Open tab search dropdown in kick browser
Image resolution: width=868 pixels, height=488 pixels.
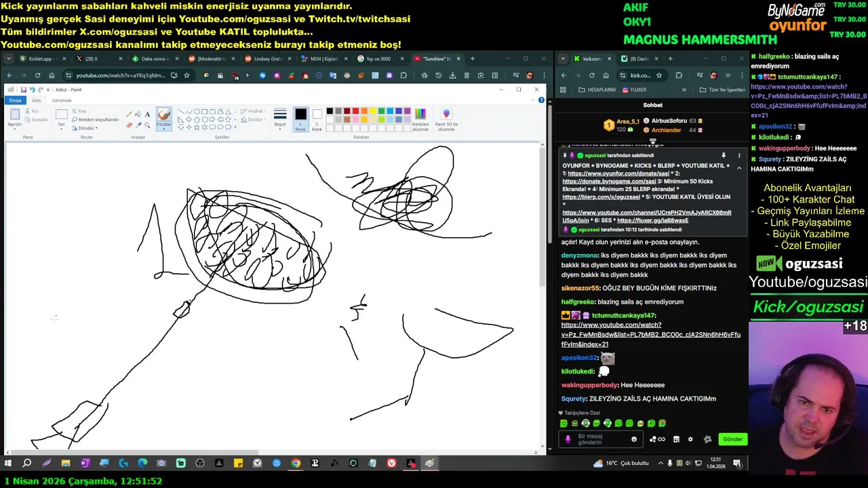564,58
